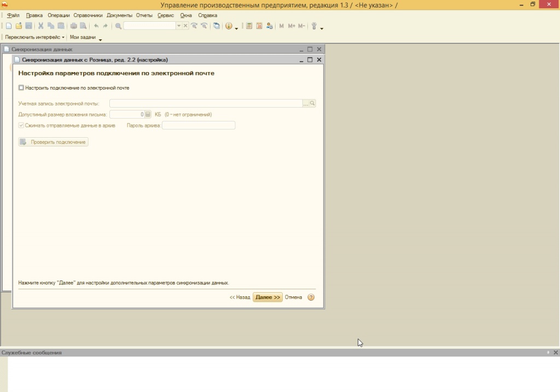Click the New document toolbar icon
560x392 pixels.
coord(8,26)
